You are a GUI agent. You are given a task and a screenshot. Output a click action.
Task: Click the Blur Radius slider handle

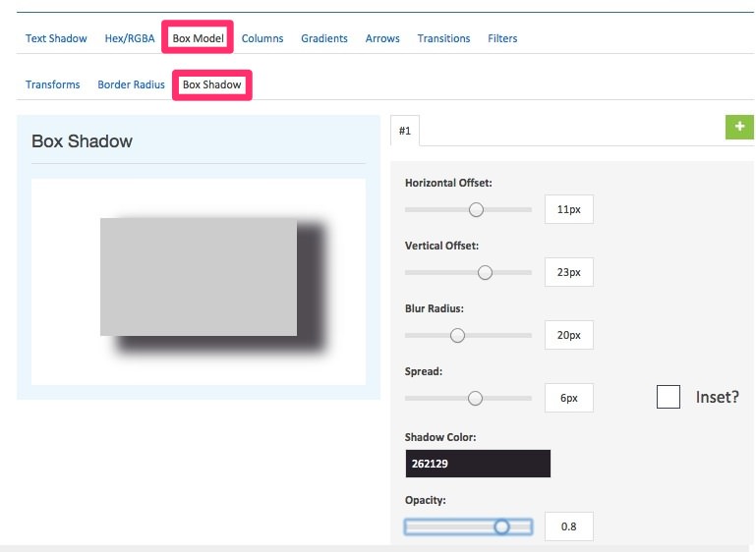point(457,335)
